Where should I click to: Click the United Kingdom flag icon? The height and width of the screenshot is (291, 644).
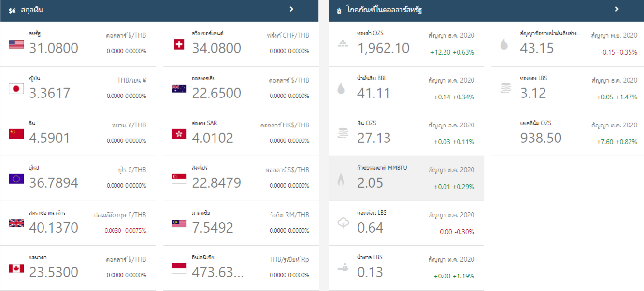[16, 223]
